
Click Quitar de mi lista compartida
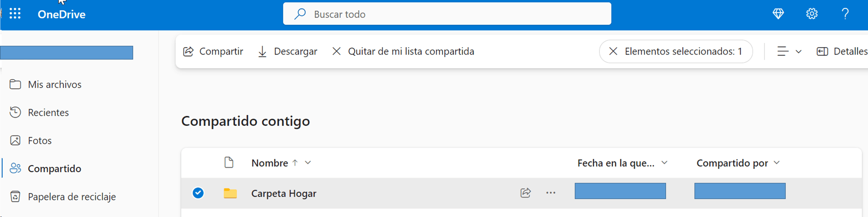403,51
